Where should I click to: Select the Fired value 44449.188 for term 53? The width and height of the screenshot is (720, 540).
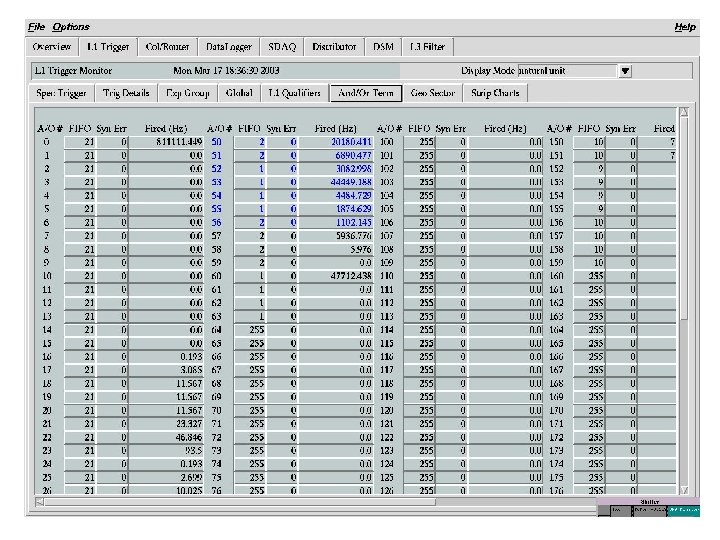point(336,182)
